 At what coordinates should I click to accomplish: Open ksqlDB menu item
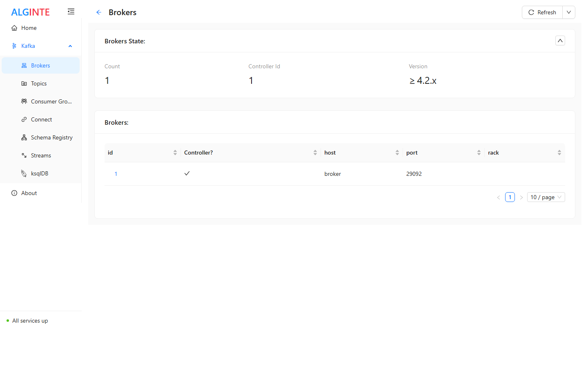click(x=41, y=173)
